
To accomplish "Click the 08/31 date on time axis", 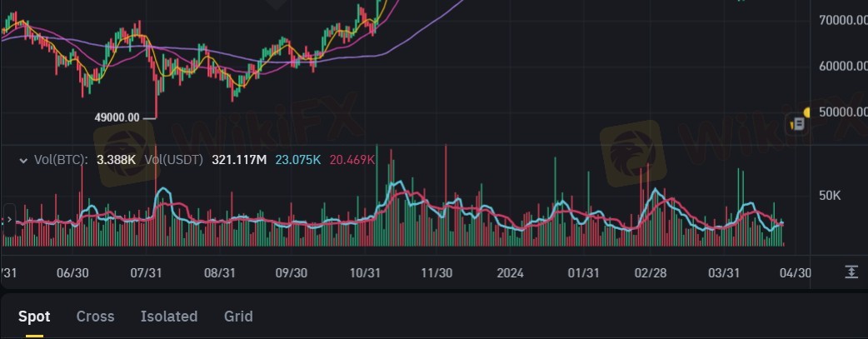I will point(220,273).
